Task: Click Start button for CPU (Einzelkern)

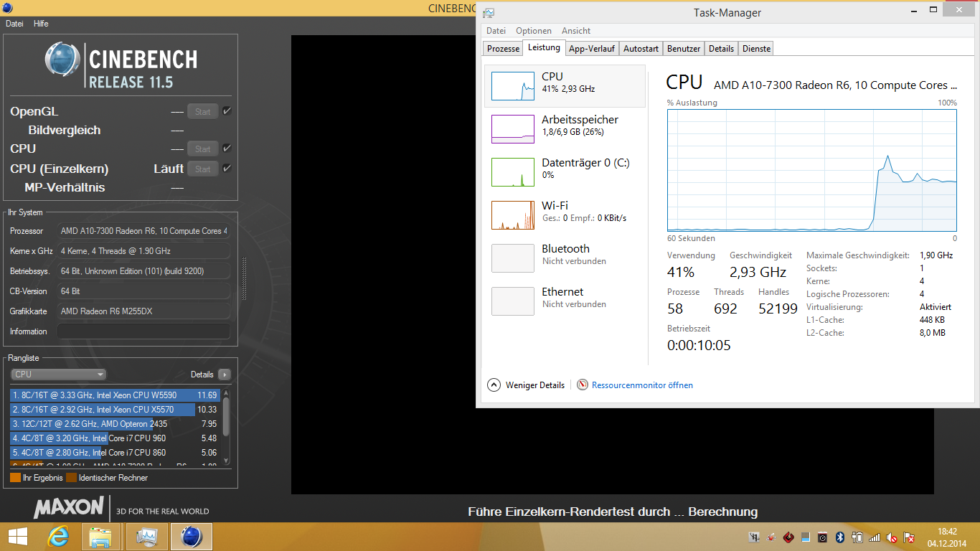Action: click(203, 169)
